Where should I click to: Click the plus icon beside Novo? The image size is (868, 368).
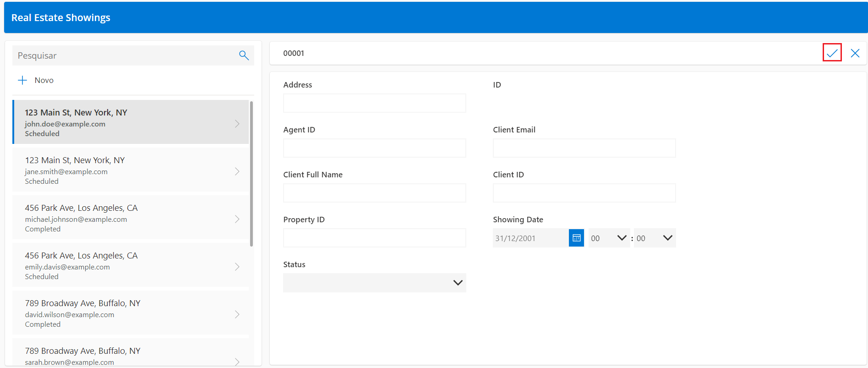22,80
